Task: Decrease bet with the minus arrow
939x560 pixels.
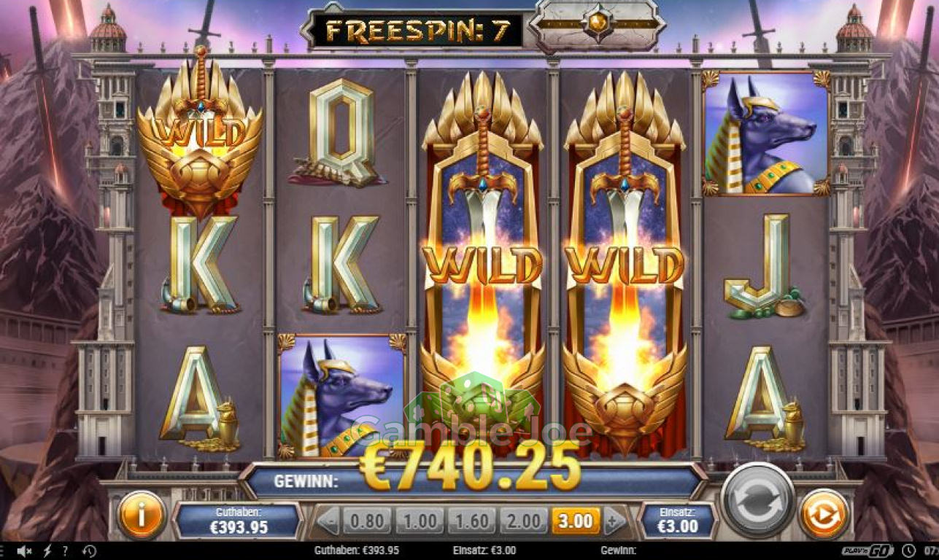Action: [x=328, y=521]
